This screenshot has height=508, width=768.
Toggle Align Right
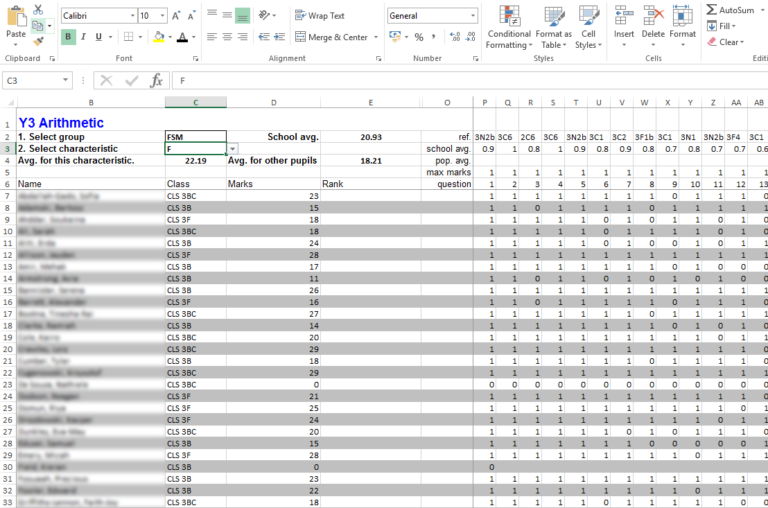pos(242,37)
